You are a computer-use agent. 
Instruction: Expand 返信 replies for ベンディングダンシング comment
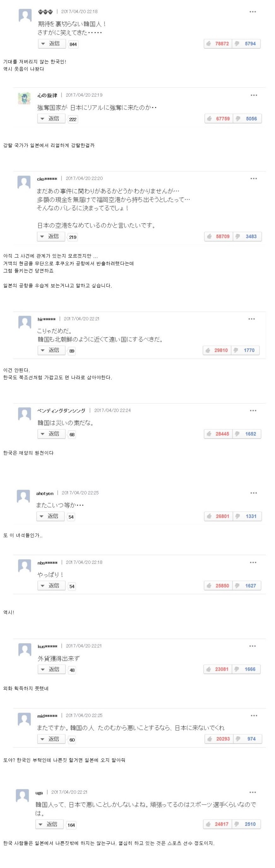[51, 434]
